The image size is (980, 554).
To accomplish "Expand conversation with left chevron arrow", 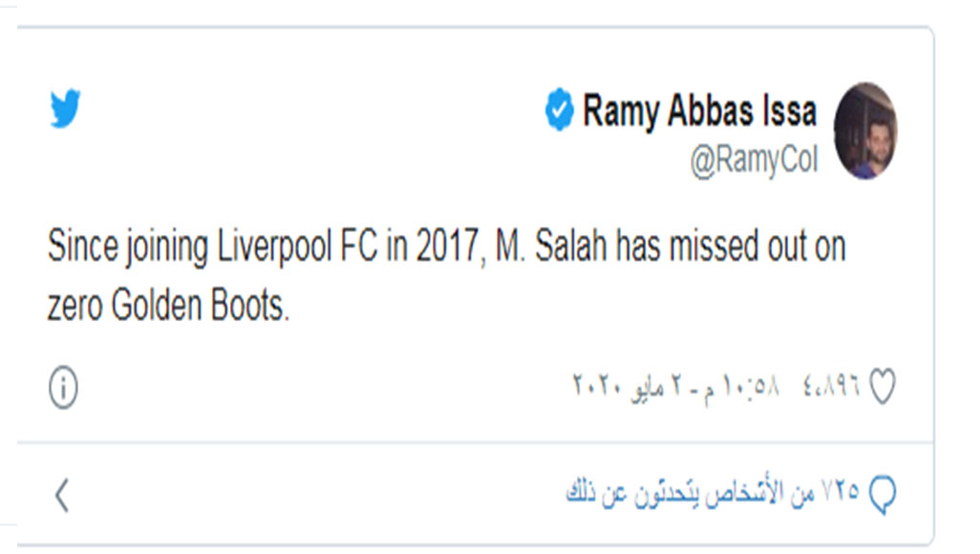I will pos(61,495).
